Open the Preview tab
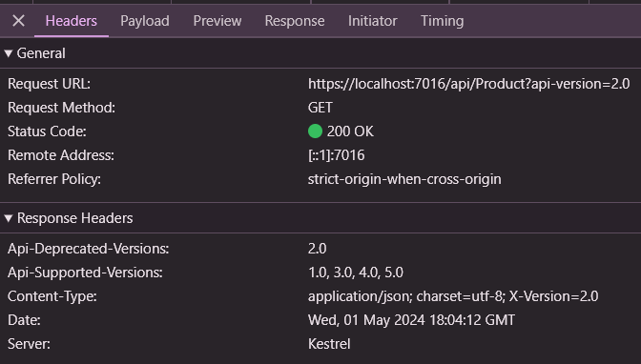Image resolution: width=641 pixels, height=364 pixels. (217, 21)
